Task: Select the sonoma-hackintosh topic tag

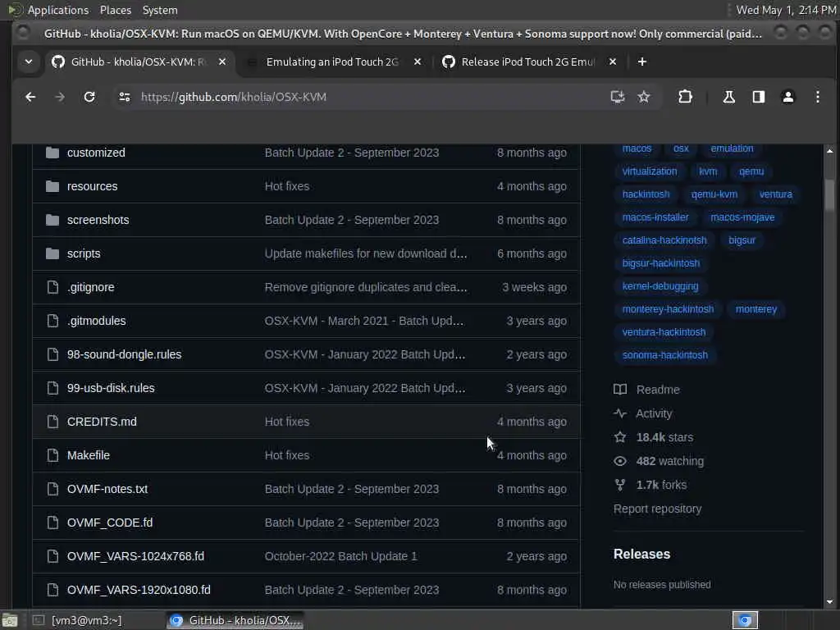Action: (x=664, y=355)
